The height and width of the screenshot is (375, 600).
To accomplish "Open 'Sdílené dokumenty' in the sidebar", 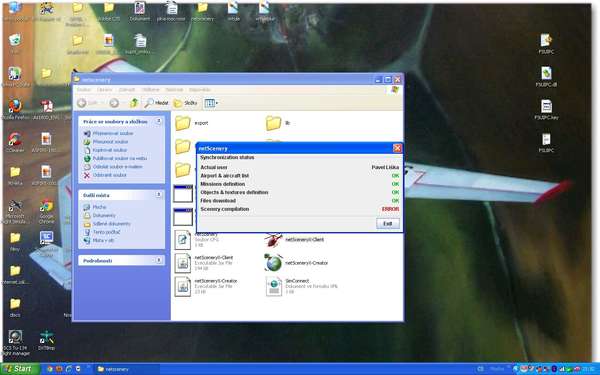I will [112, 224].
